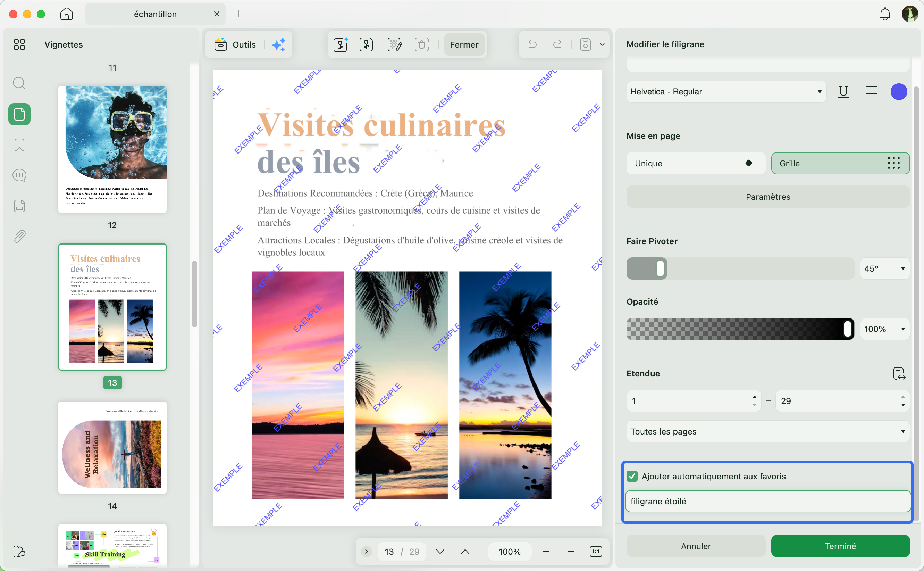Select page 14 thumbnail
This screenshot has width=924, height=571.
click(112, 447)
